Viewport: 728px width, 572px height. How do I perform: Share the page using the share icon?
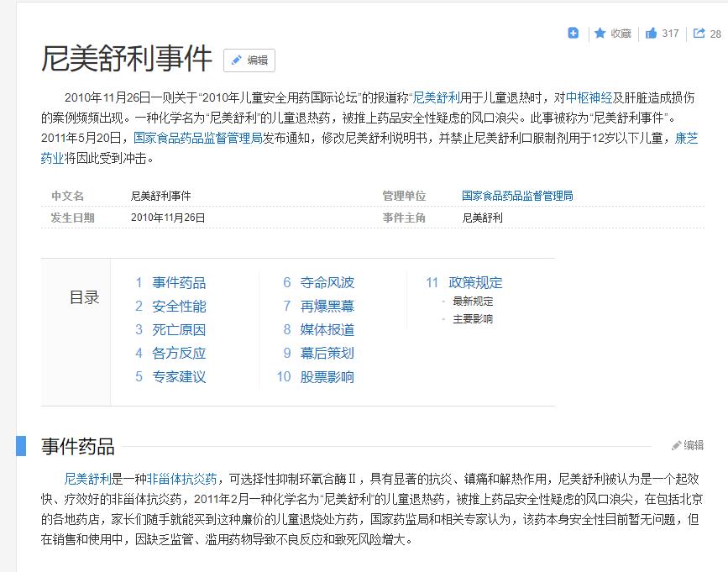[x=700, y=34]
